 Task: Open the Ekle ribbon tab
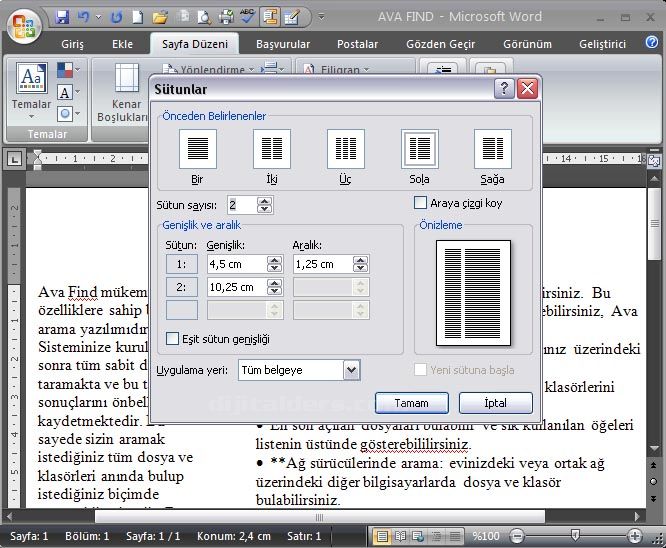[122, 44]
